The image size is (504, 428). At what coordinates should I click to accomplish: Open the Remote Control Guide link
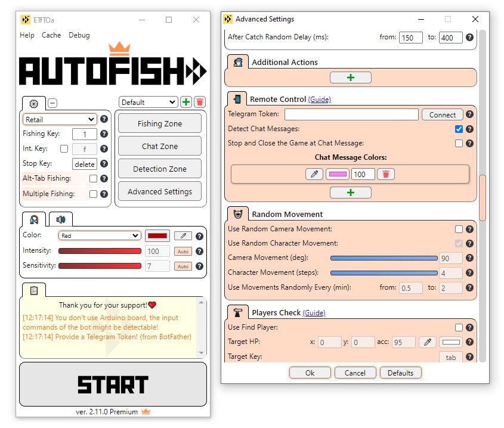[x=319, y=100]
